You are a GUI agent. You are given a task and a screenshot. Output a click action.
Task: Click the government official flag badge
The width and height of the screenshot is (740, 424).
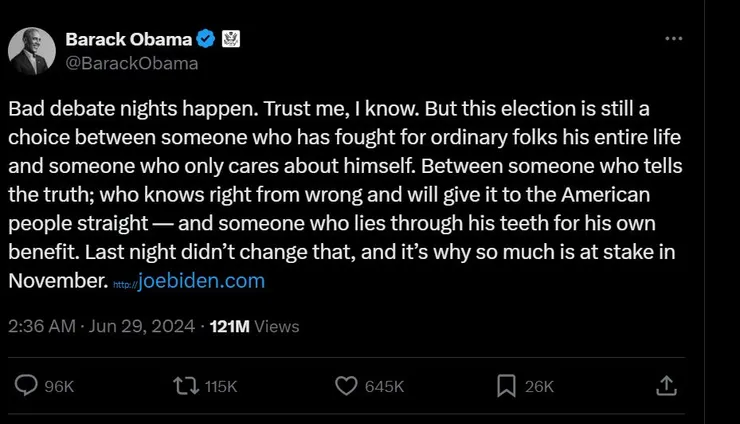[x=230, y=40]
